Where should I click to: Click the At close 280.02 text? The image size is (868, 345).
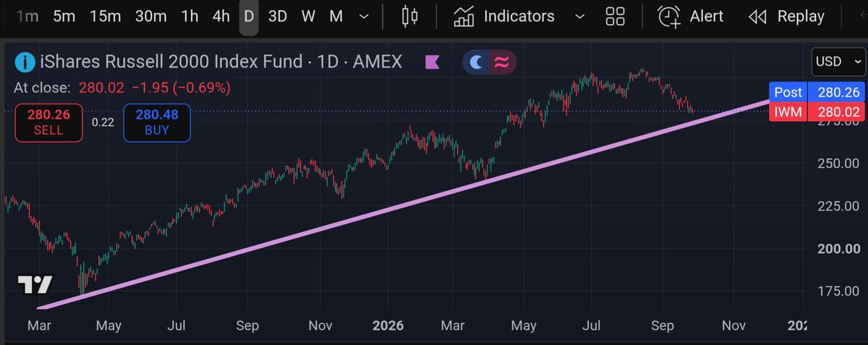(x=122, y=88)
